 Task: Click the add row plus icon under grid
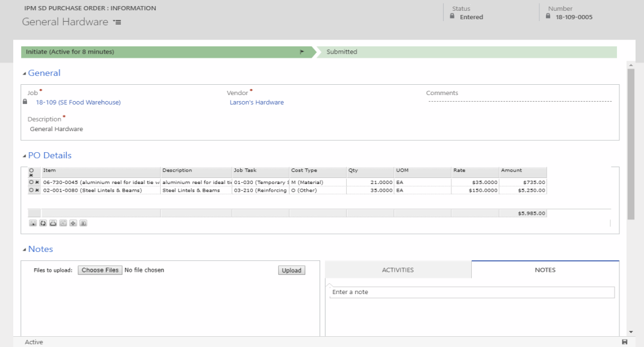pyautogui.click(x=73, y=223)
